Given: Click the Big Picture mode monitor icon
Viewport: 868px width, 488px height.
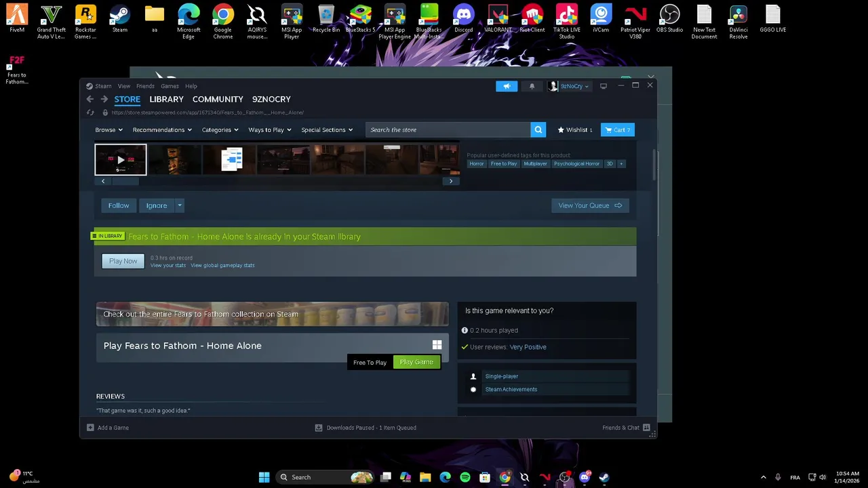Looking at the screenshot, I should 604,86.
